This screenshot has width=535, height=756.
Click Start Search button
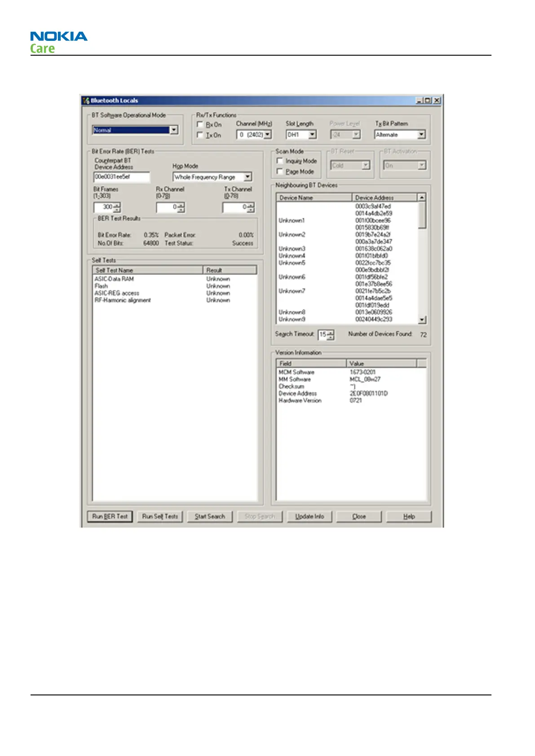210,517
